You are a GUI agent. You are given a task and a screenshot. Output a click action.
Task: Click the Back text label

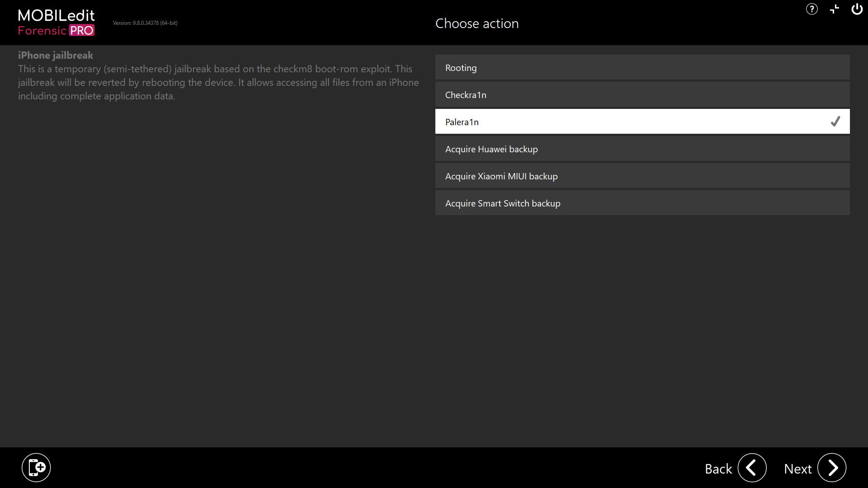click(x=718, y=469)
